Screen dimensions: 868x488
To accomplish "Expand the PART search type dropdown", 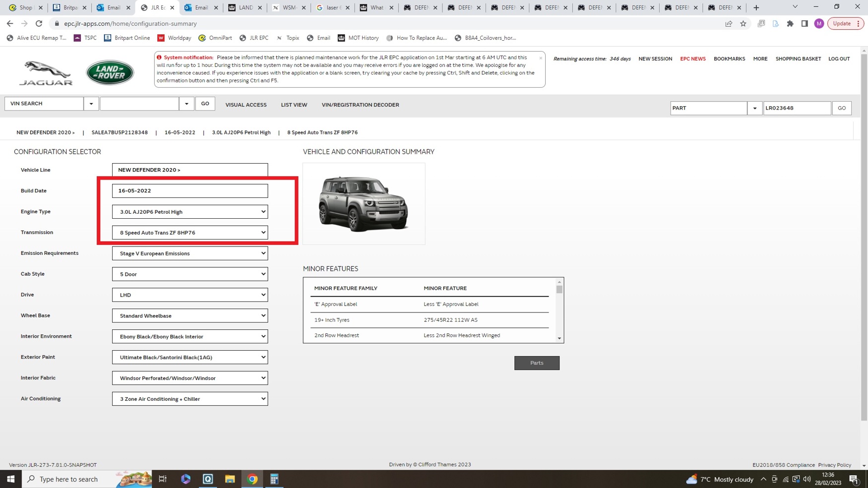I will (x=754, y=108).
